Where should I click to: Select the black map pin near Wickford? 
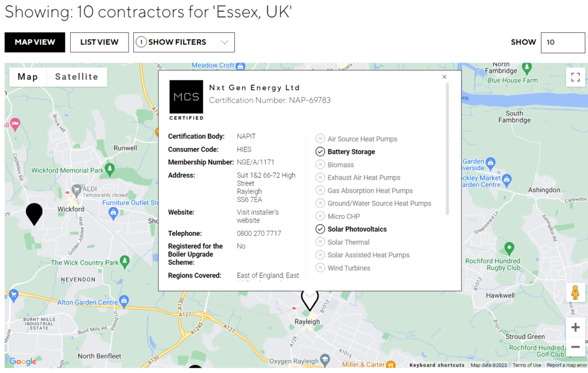[x=34, y=214]
